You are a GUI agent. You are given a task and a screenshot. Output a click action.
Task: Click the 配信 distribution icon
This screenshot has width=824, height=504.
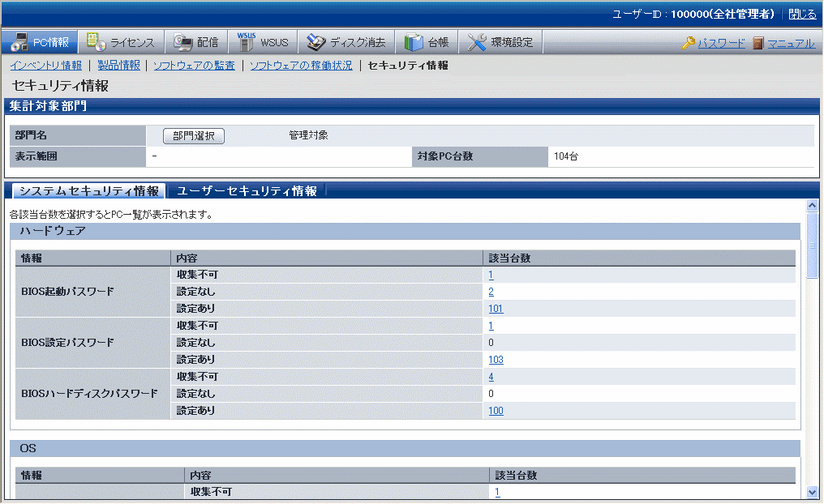(x=182, y=42)
